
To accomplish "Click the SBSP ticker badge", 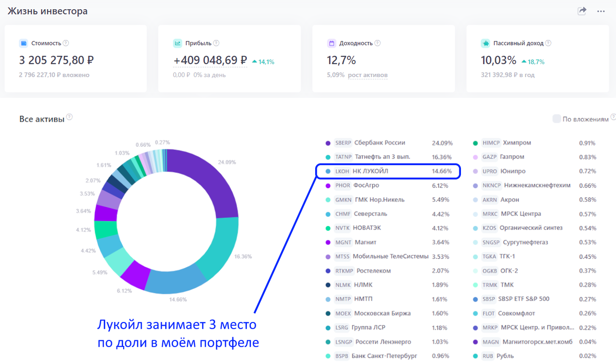I will tap(490, 299).
